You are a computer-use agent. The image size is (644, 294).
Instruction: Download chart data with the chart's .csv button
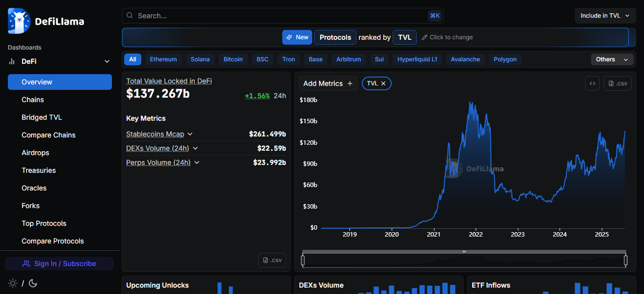point(617,83)
